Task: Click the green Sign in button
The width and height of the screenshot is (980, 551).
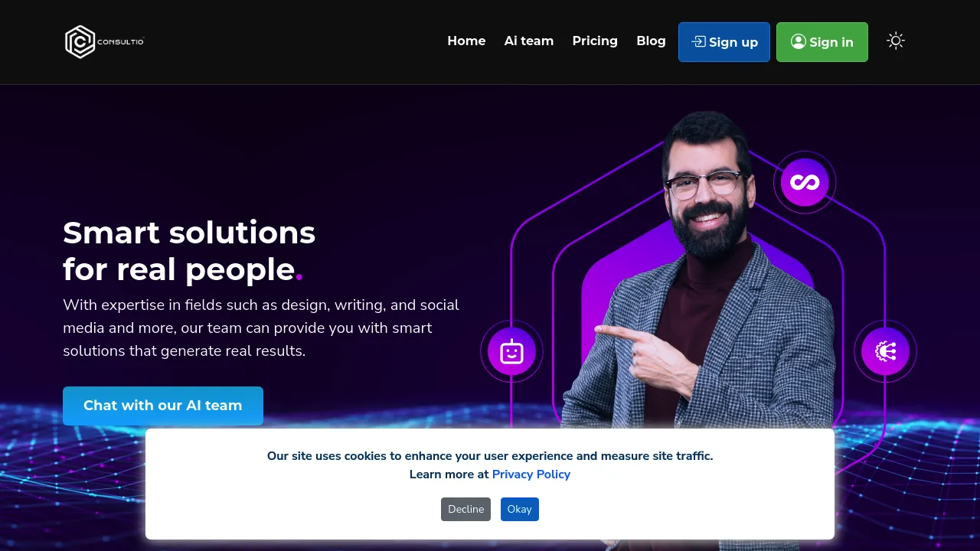Action: [822, 42]
